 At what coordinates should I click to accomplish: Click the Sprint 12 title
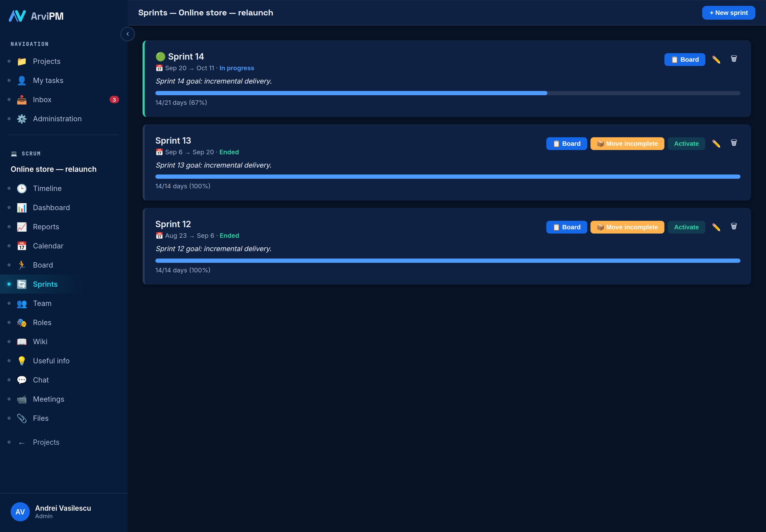tap(173, 224)
